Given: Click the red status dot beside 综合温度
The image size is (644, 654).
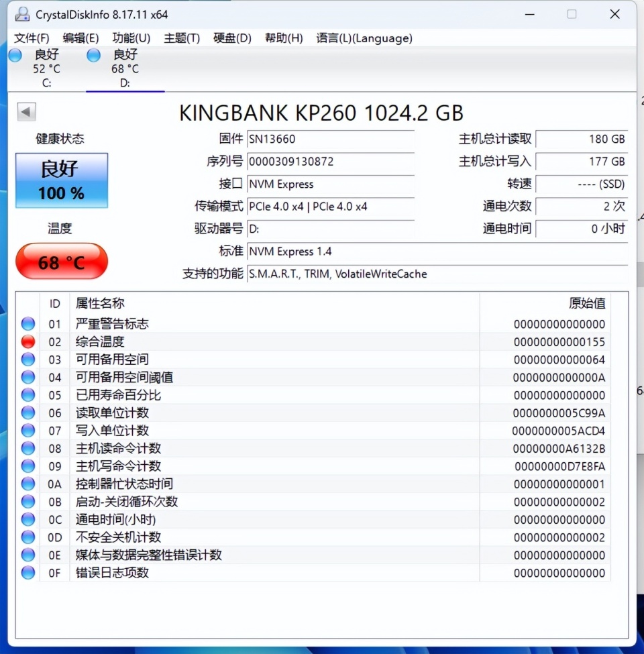Looking at the screenshot, I should pos(28,341).
